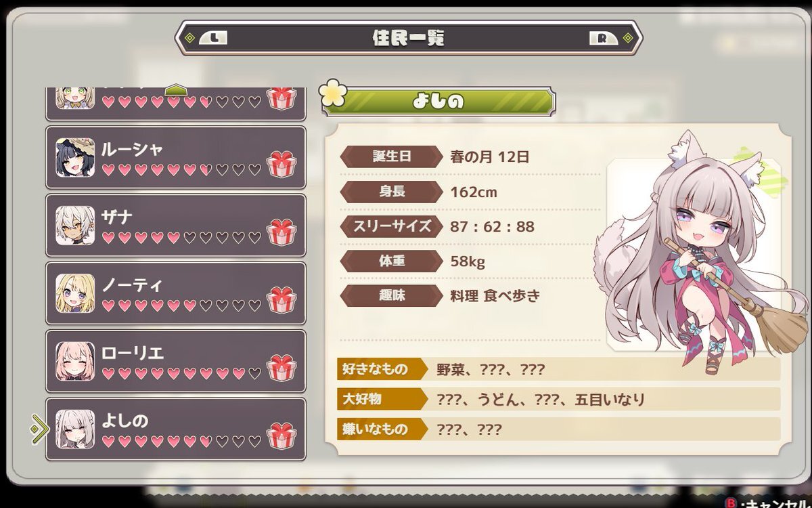
Task: Click gift box icon for ザナ
Action: coord(281,232)
